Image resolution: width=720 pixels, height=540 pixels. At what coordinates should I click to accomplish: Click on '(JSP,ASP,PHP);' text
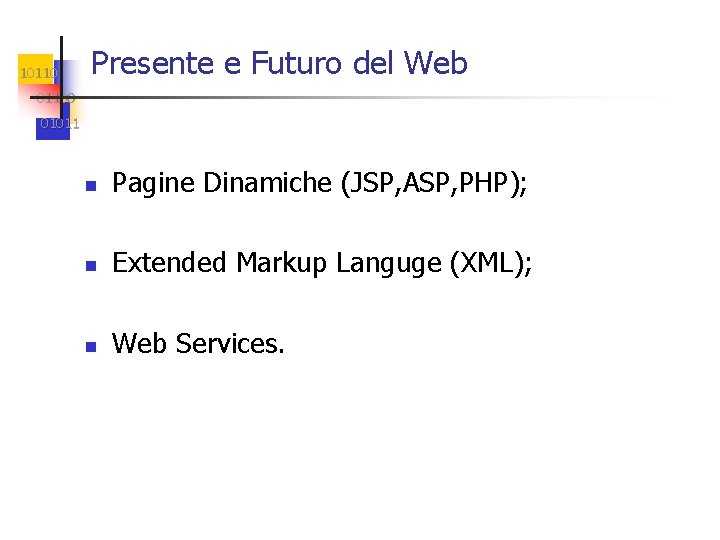(433, 184)
